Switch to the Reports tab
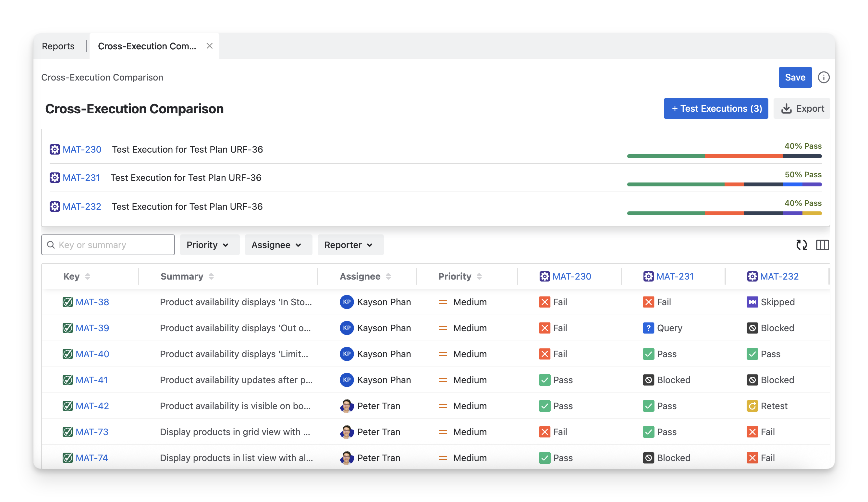This screenshot has height=502, width=868. (x=58, y=46)
